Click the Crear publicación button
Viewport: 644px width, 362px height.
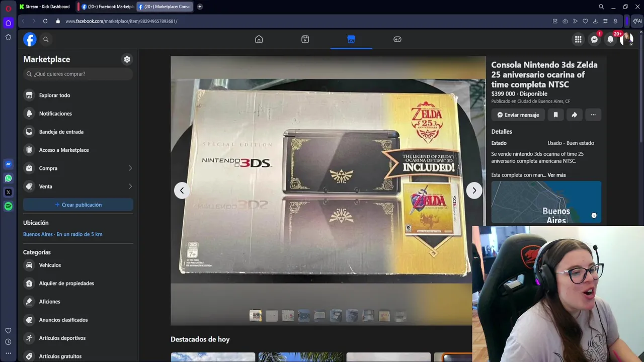coord(78,205)
